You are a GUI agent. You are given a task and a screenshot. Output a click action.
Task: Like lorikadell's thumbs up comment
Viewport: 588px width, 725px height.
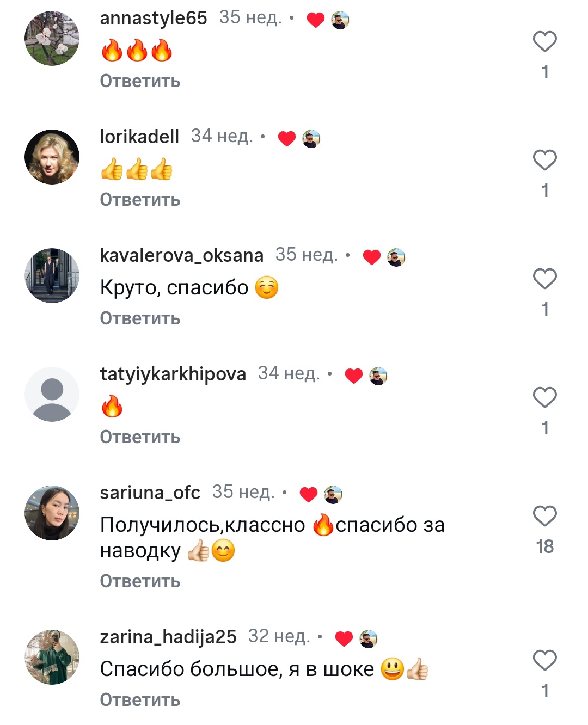coord(544,160)
